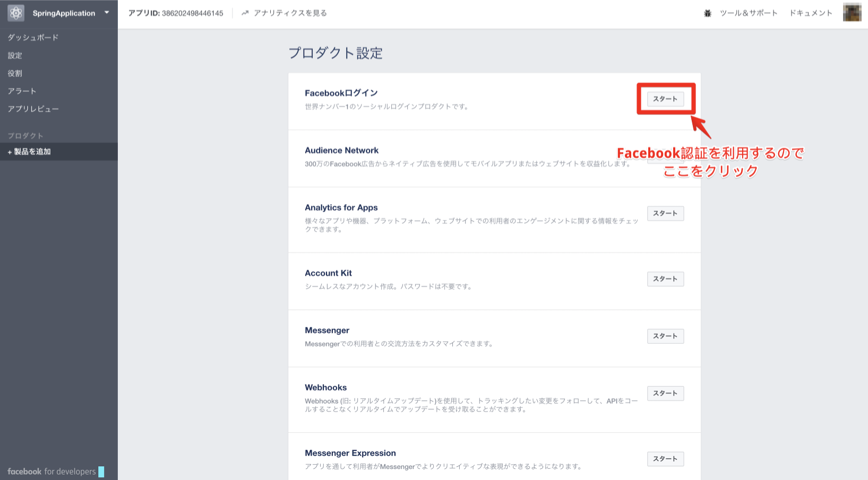
Task: Open 役割 in the sidebar
Action: point(15,74)
